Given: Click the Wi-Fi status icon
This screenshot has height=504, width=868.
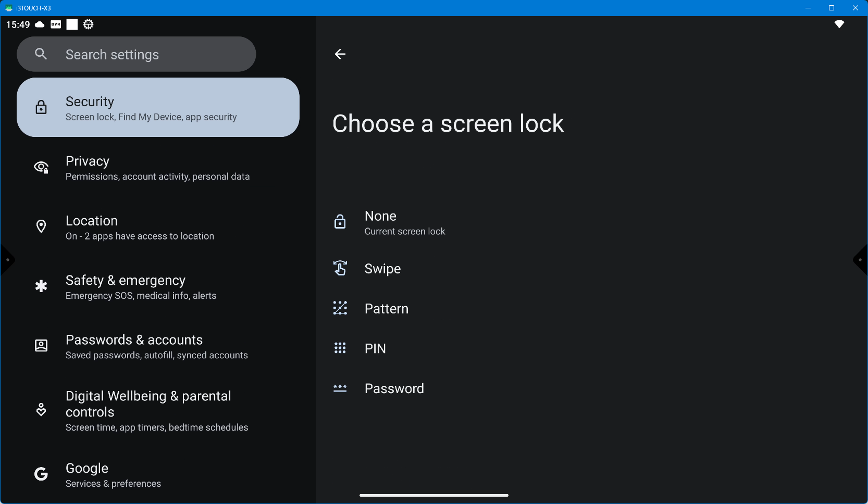Looking at the screenshot, I should pyautogui.click(x=839, y=24).
